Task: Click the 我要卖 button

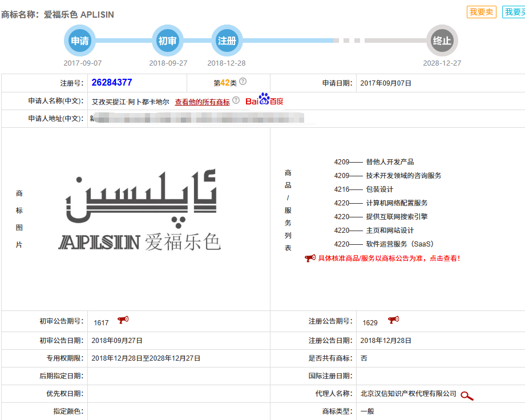Action: (481, 12)
